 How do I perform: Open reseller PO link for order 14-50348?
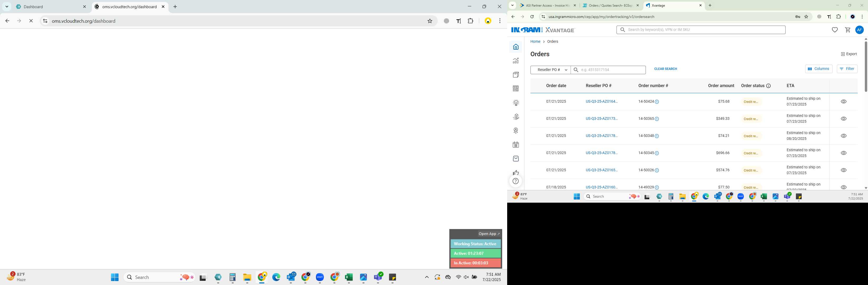[601, 136]
